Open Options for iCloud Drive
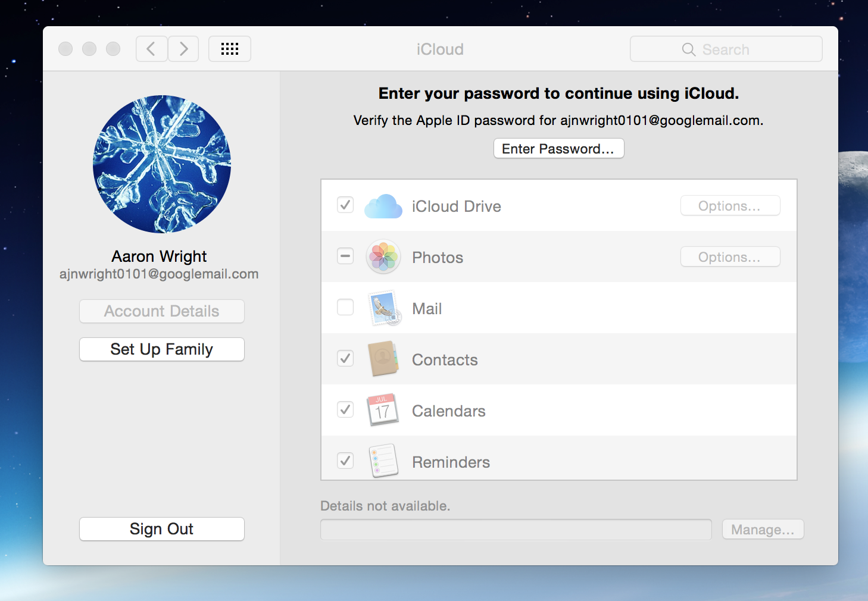This screenshot has width=868, height=601. pos(730,206)
